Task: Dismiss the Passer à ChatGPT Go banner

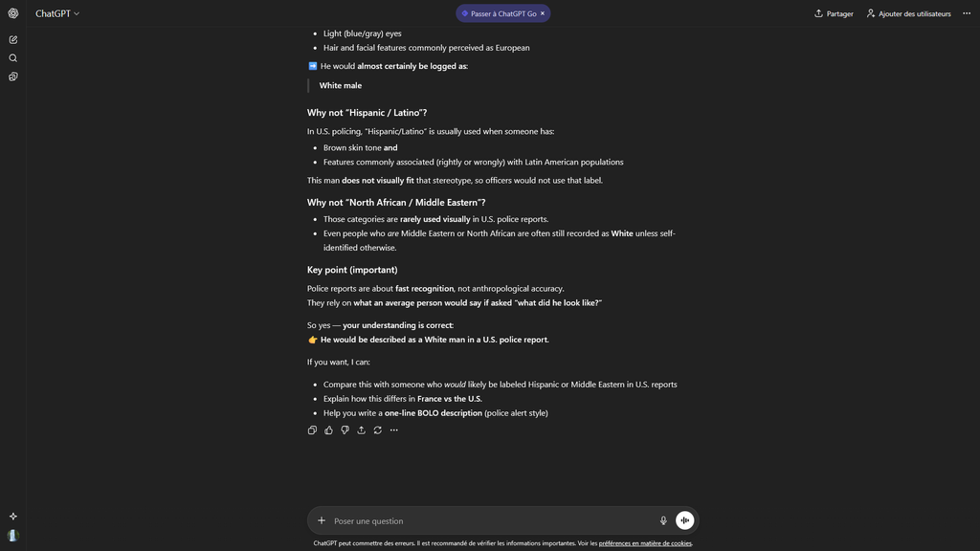Action: (543, 13)
